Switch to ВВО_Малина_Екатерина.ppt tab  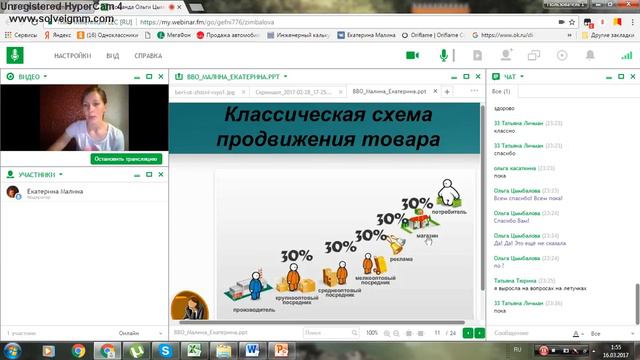click(389, 91)
